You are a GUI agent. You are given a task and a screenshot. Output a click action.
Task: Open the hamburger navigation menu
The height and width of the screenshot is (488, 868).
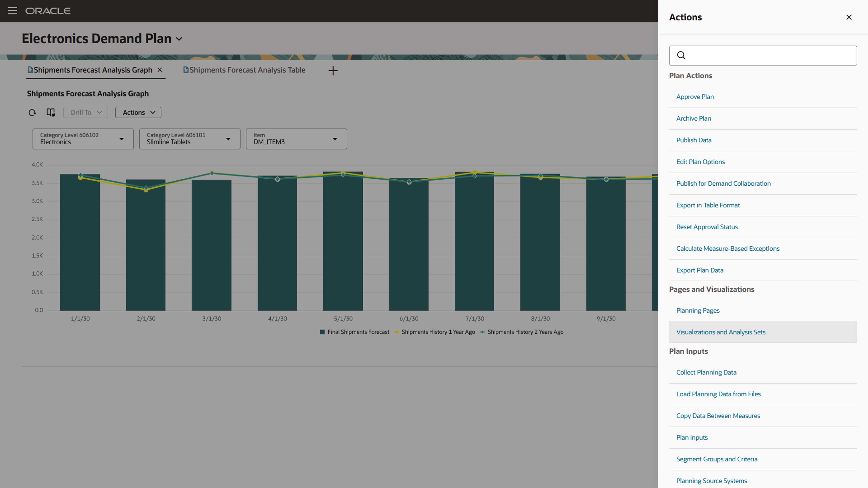(12, 11)
